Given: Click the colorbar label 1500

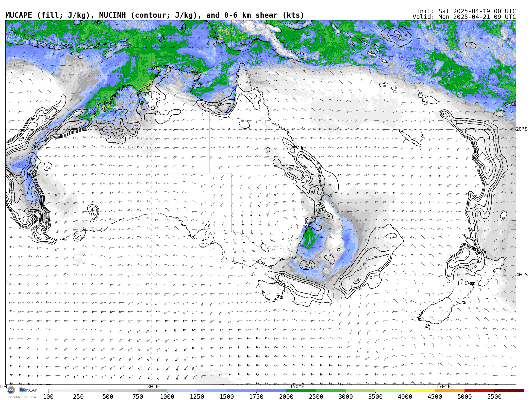Looking at the screenshot, I should pos(227,397).
